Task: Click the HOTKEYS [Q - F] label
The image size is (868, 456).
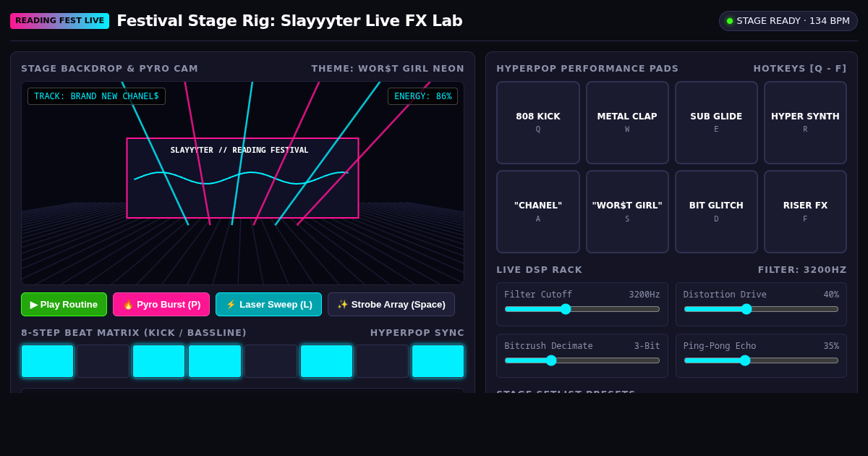Action: (x=800, y=69)
